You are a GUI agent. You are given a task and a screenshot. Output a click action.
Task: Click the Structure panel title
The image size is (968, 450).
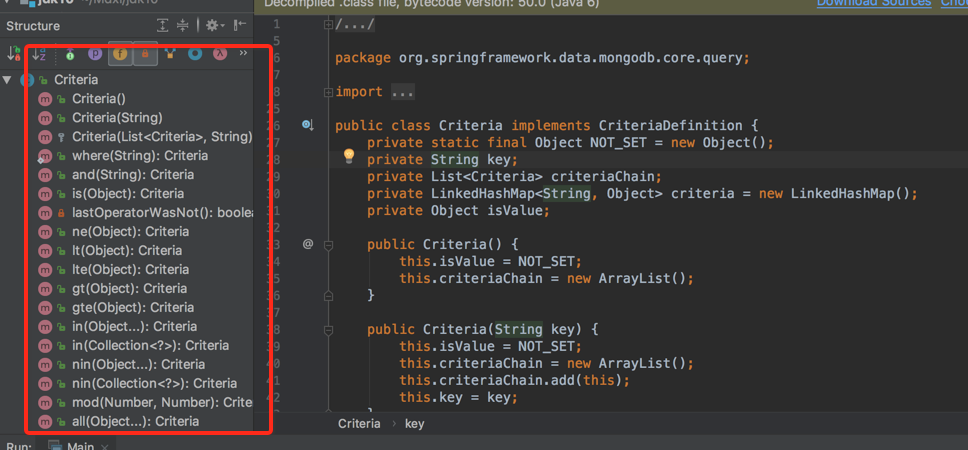[33, 26]
